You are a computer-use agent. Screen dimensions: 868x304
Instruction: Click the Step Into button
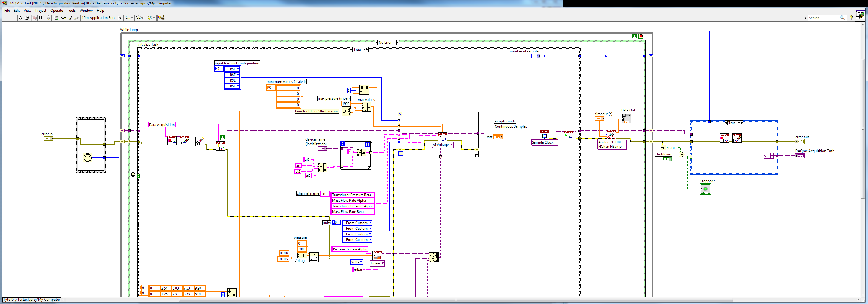point(63,18)
